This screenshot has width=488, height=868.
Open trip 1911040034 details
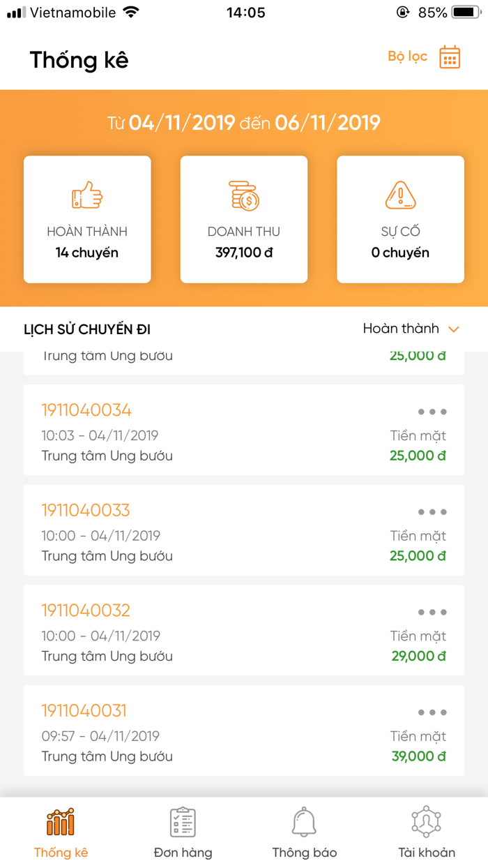tap(86, 411)
